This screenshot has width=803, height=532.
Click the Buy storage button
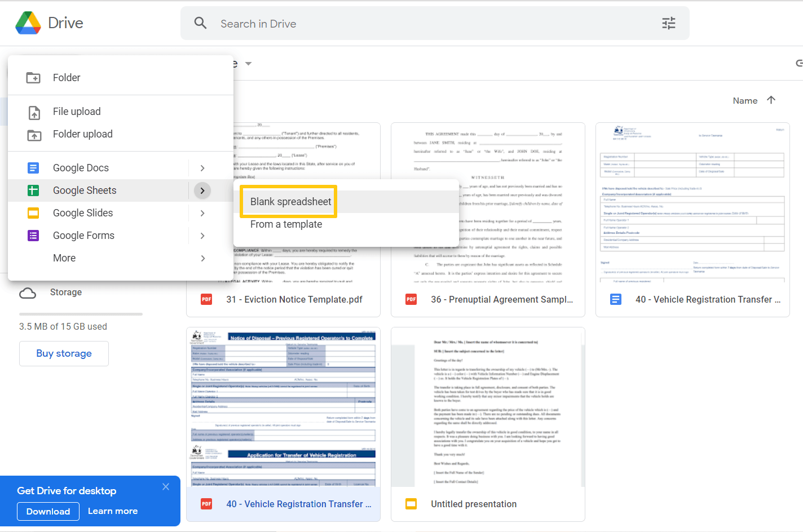point(64,353)
